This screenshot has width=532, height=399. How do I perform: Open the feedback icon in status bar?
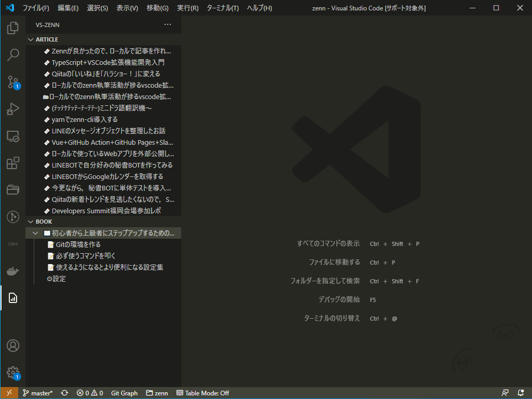click(x=505, y=393)
